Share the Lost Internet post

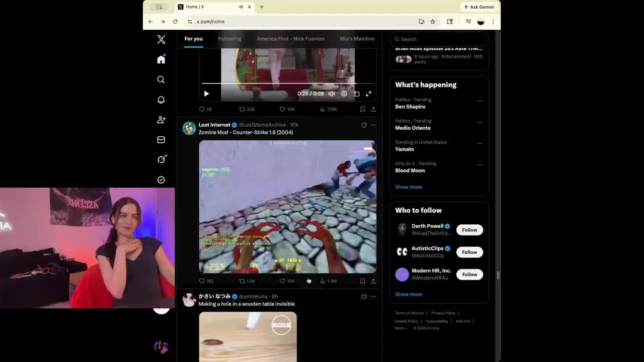(x=373, y=281)
